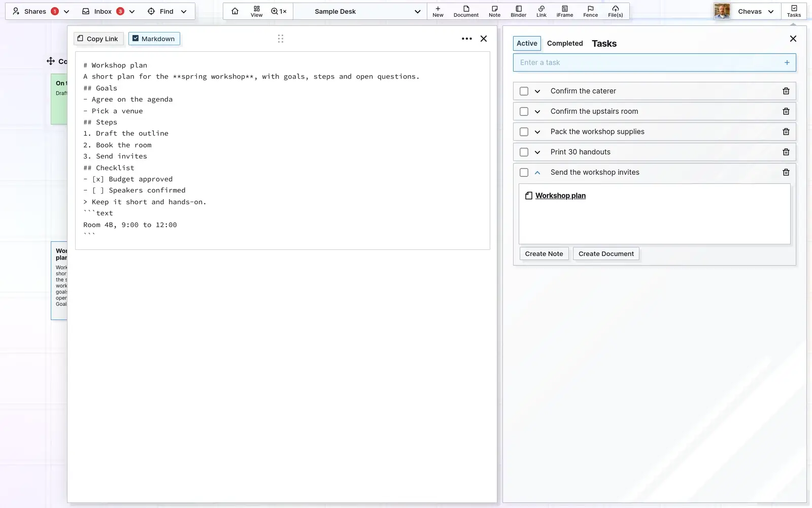Screen dimensions: 812x508
Task: Add a Fence to the desk
Action: point(590,11)
